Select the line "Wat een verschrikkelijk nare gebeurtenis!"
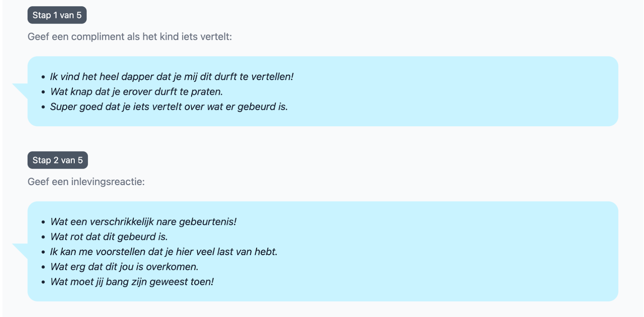 [x=143, y=222]
